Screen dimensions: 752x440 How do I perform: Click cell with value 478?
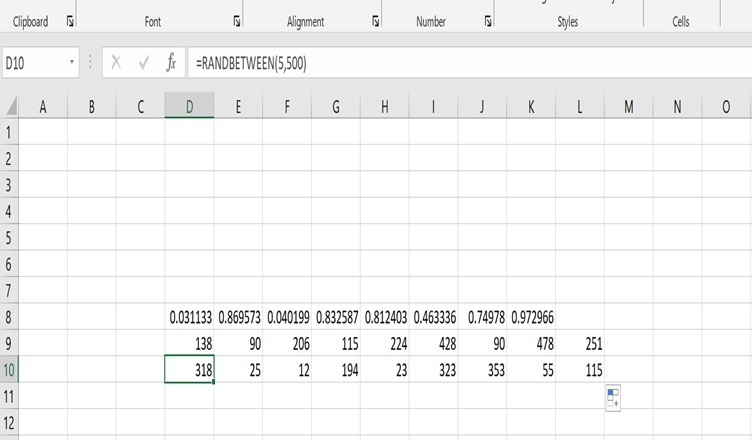pos(531,343)
